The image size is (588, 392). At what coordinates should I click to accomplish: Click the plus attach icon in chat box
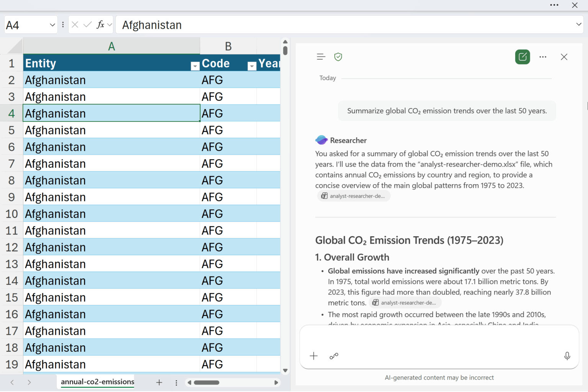click(314, 356)
